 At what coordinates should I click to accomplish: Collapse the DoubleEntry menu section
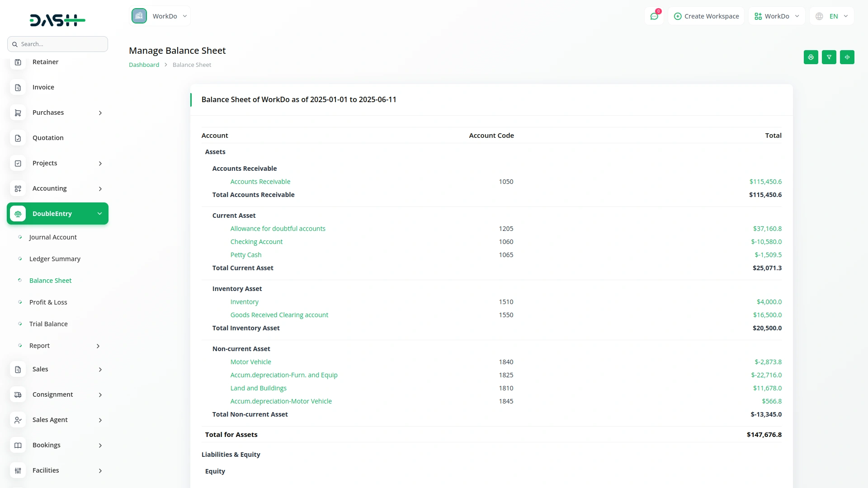coord(99,214)
